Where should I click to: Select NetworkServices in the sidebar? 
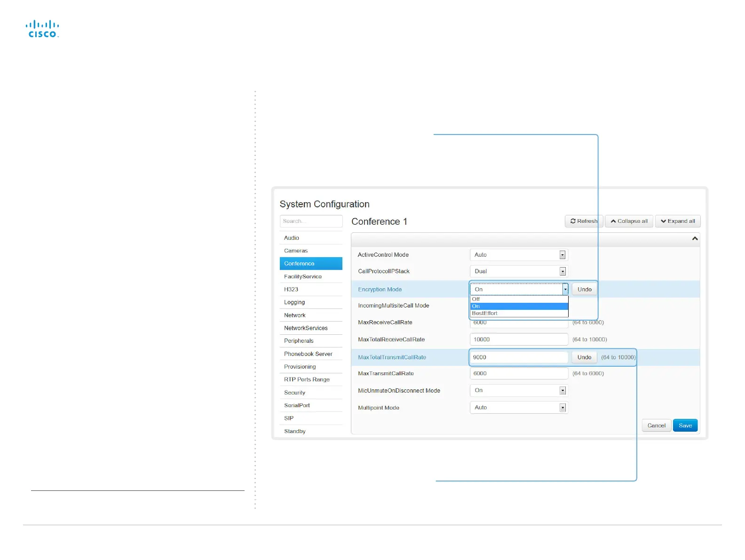(x=306, y=328)
